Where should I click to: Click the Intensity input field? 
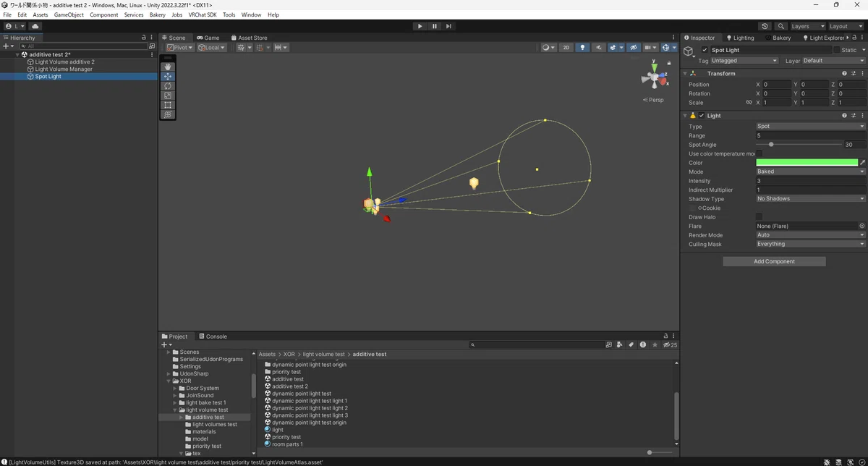[x=810, y=181]
